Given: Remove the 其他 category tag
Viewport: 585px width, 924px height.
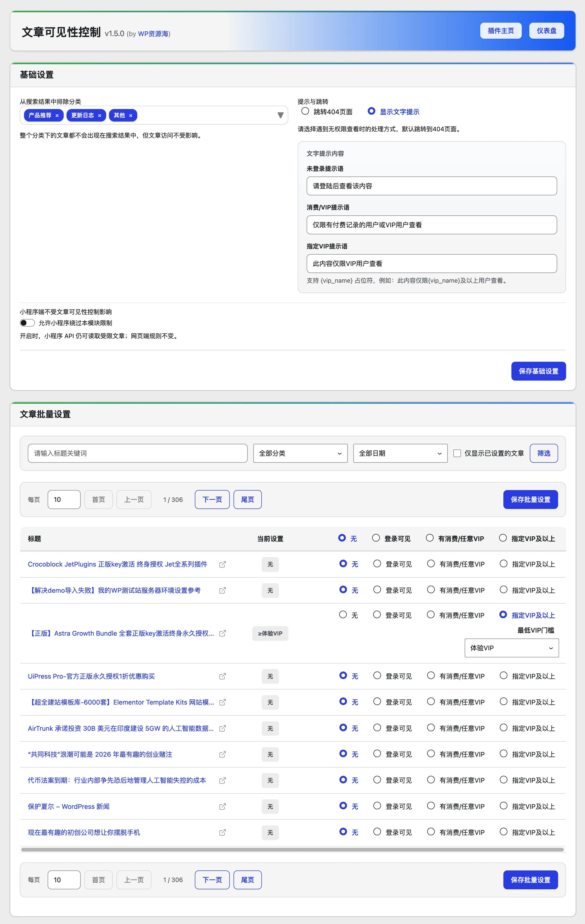Looking at the screenshot, I should tap(130, 116).
